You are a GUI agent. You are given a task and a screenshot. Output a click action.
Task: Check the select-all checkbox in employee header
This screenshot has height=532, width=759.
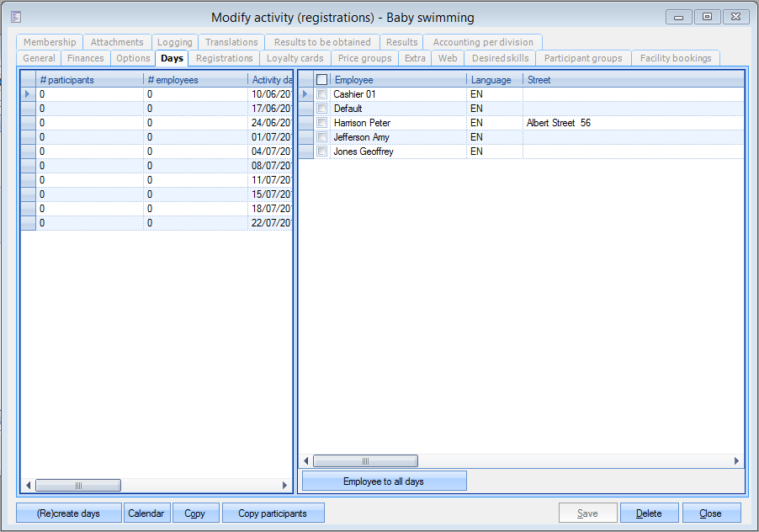[321, 80]
